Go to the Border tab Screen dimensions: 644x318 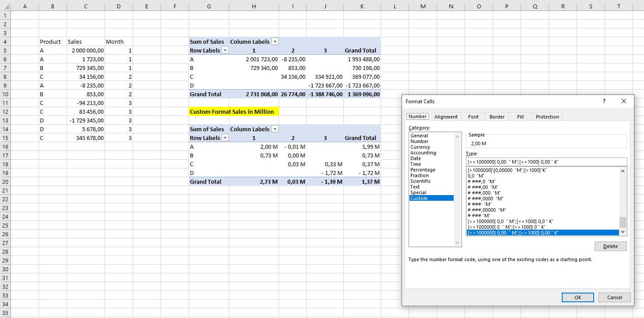497,117
